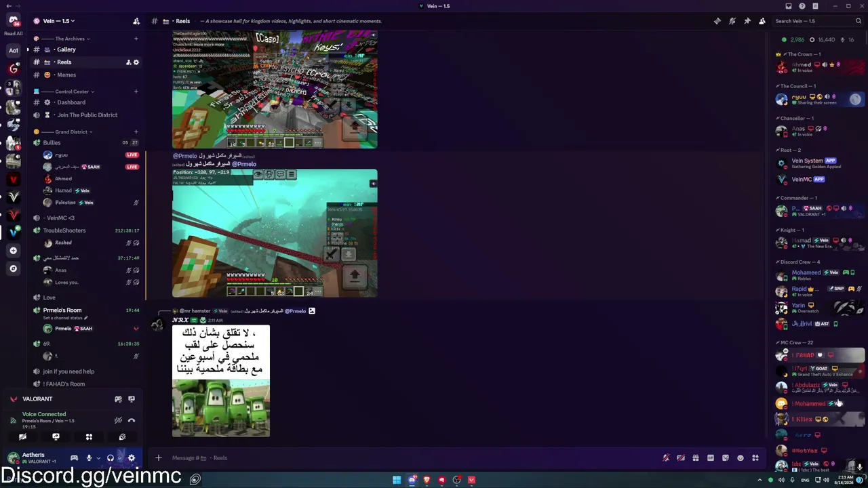Open the emoji picker
Viewport: 868px width, 488px height.
coord(741,458)
